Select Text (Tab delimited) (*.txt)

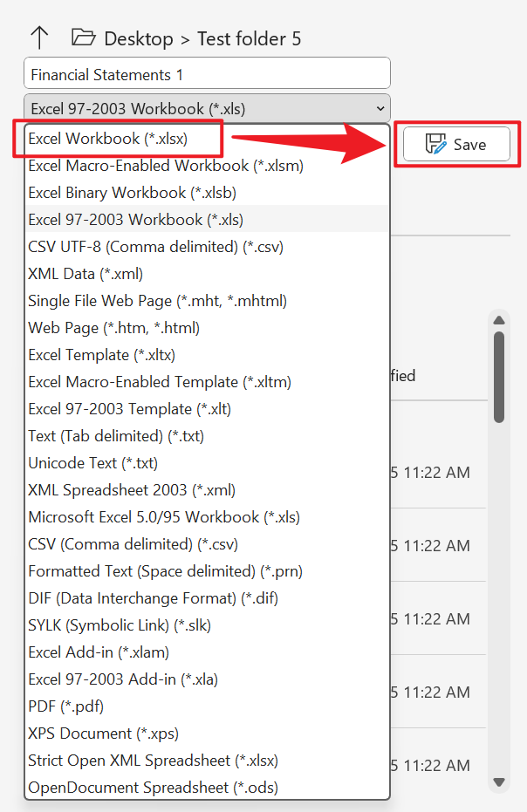point(207,435)
